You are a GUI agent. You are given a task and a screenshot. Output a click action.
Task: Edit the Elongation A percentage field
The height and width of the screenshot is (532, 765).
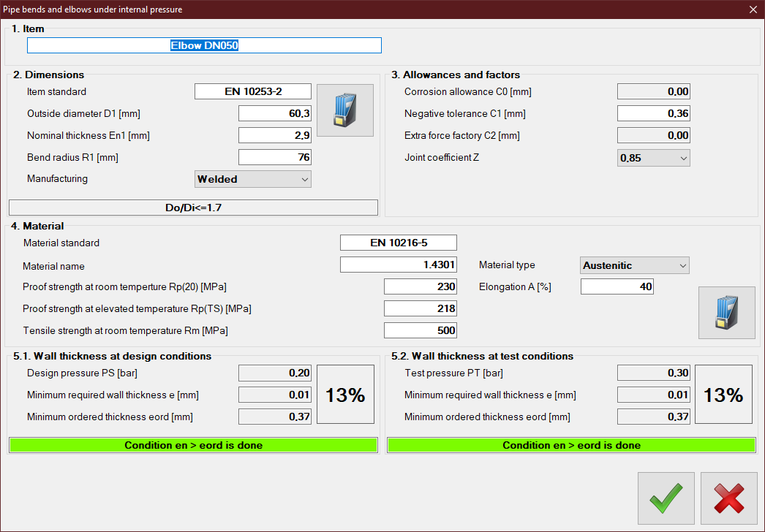tap(617, 287)
